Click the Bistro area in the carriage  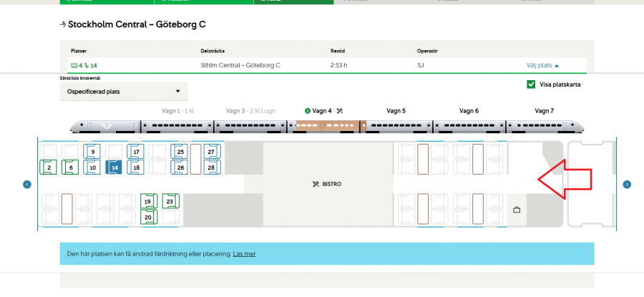tap(328, 184)
